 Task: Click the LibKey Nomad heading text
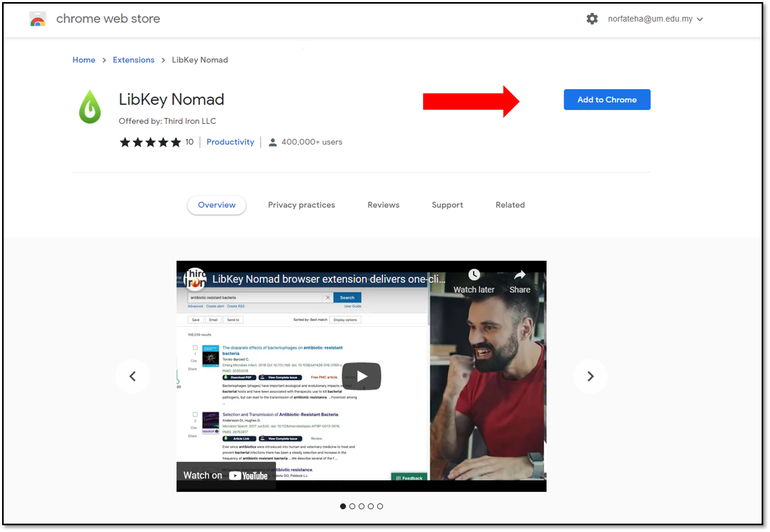(x=171, y=99)
